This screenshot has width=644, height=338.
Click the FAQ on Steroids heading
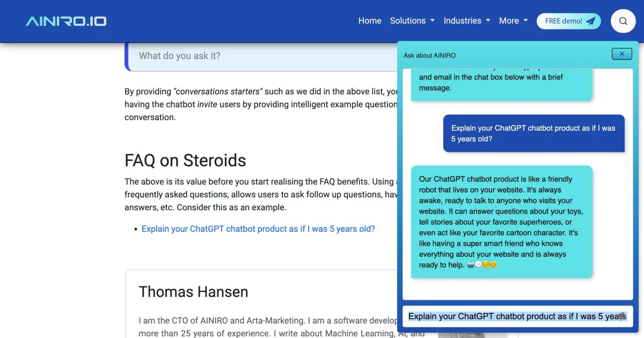pyautogui.click(x=185, y=160)
